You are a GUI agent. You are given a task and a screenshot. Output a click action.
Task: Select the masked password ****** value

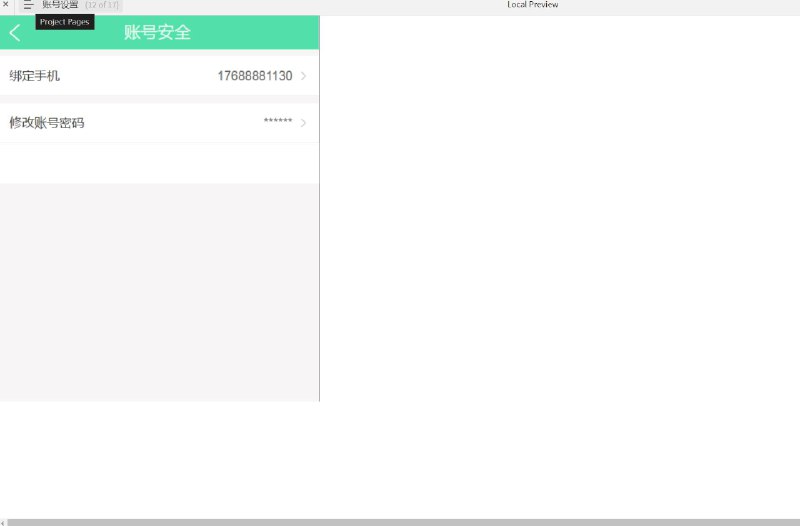pyautogui.click(x=278, y=121)
